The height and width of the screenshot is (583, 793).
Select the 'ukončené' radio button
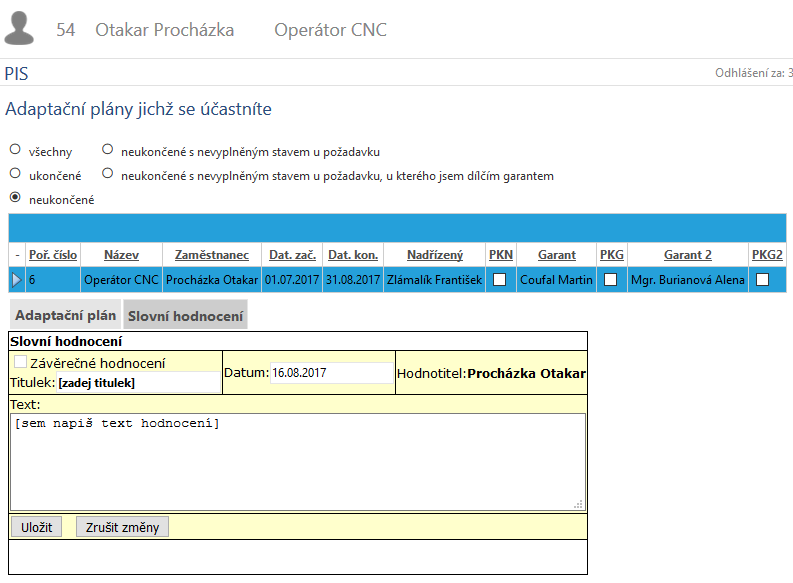(x=15, y=173)
